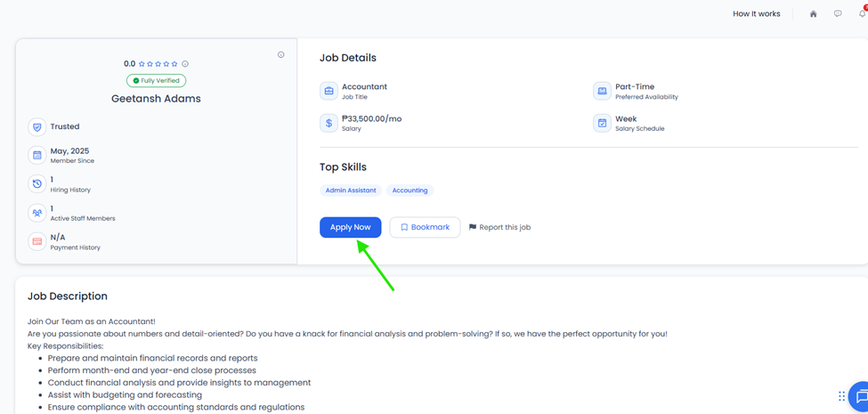Click the Apply Now button

(351, 227)
